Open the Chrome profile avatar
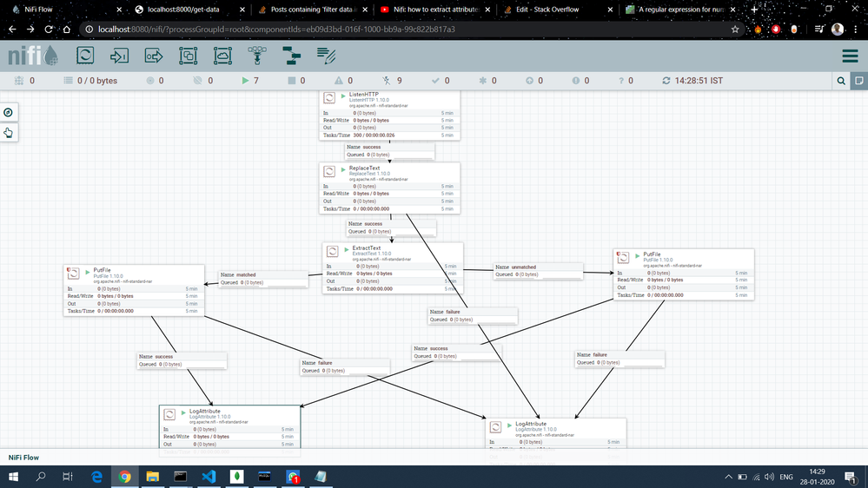This screenshot has width=868, height=488. click(838, 30)
